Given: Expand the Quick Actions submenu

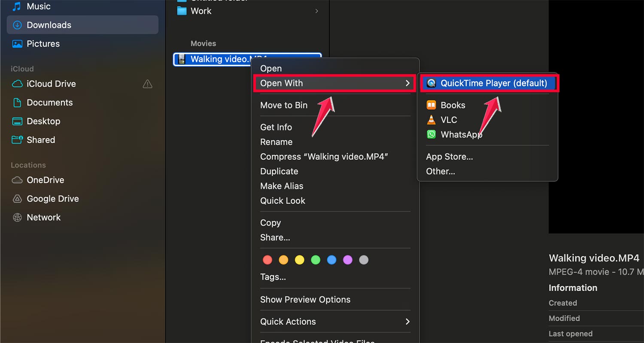Looking at the screenshot, I should pos(407,322).
